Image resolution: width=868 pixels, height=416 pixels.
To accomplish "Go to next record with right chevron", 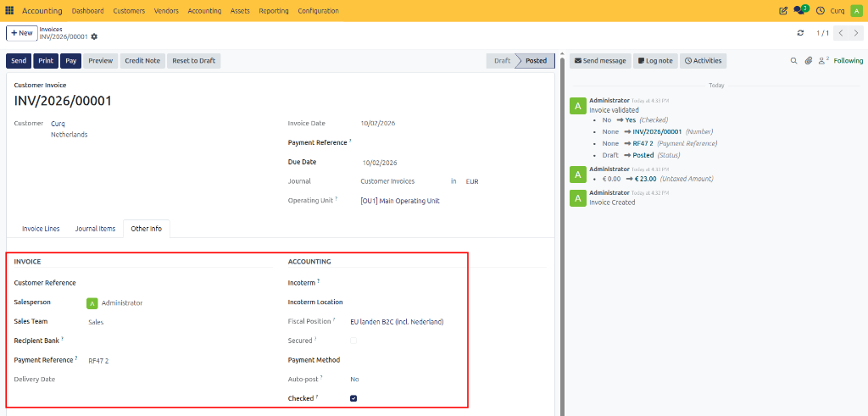I will click(856, 33).
